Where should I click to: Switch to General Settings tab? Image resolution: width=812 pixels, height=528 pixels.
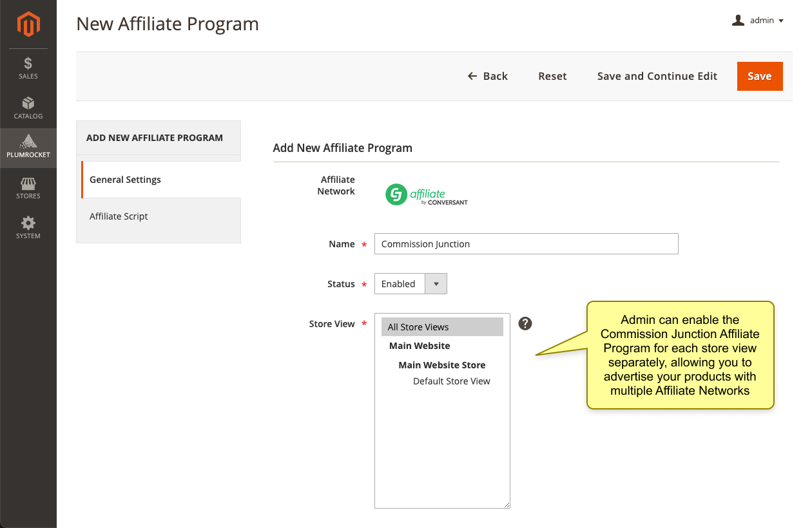click(161, 180)
